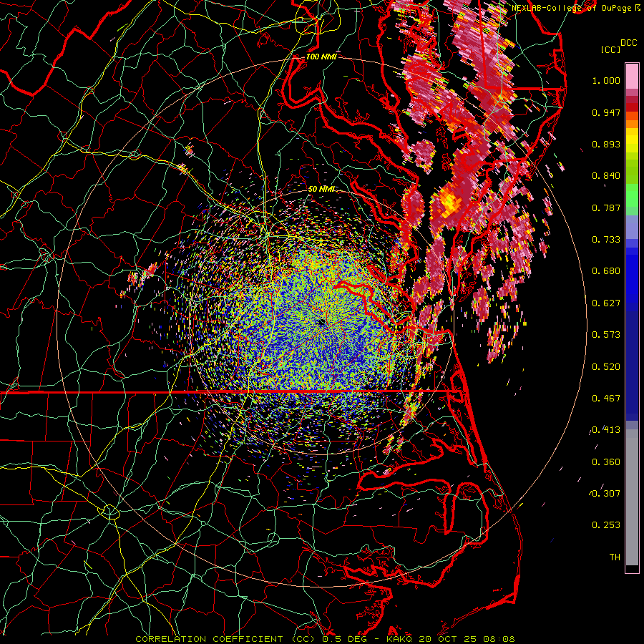Pick the yellow color bar segment
Image resolution: width=644 pixels, height=644 pixels.
click(632, 140)
